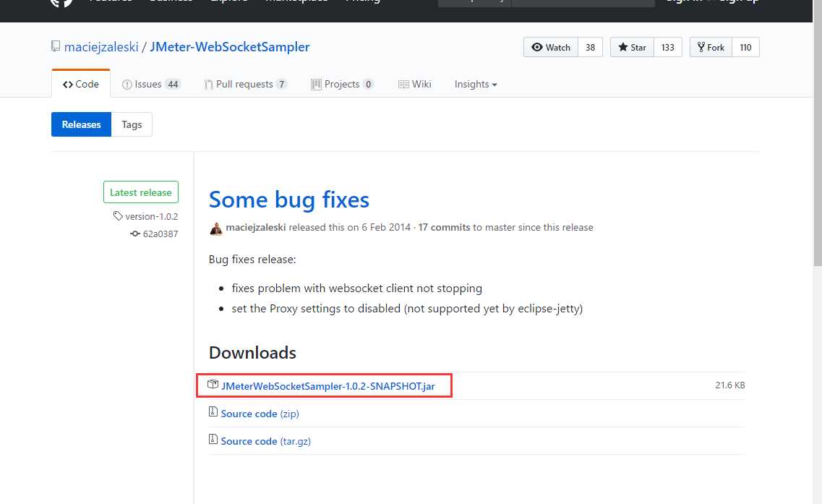
Task: Click the Pull requests count badge 7
Action: (281, 85)
